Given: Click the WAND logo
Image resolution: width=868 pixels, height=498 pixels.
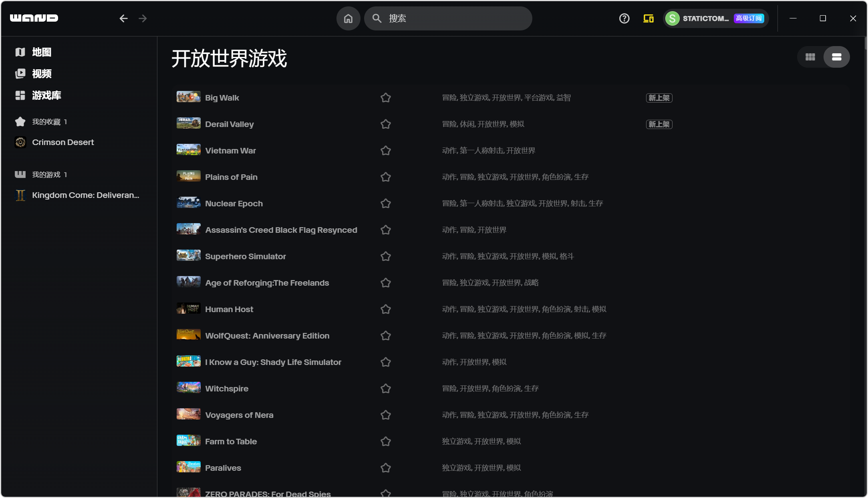Looking at the screenshot, I should click(x=34, y=18).
